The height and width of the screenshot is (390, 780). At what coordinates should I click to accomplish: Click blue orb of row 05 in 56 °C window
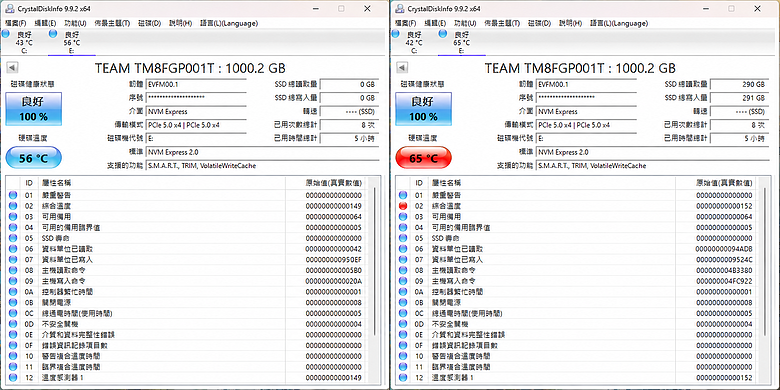click(13, 238)
